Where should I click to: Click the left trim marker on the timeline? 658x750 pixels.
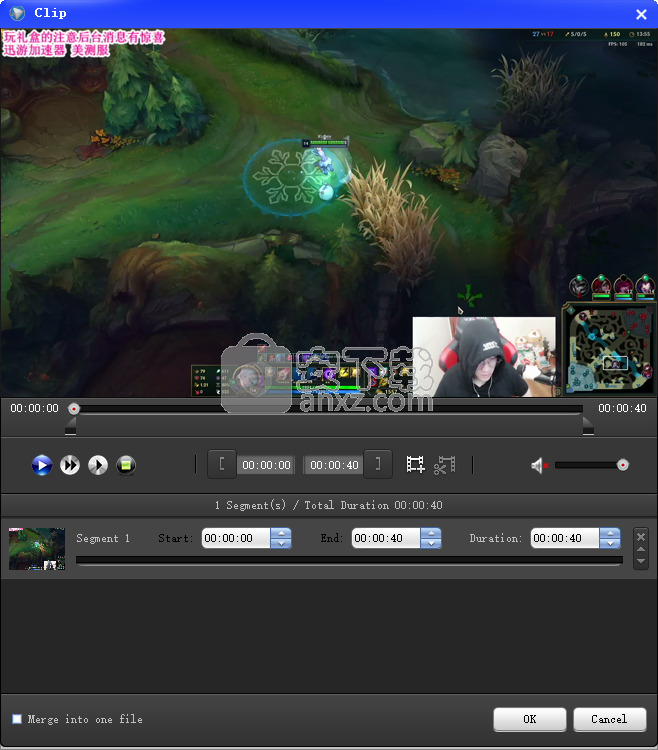70,426
